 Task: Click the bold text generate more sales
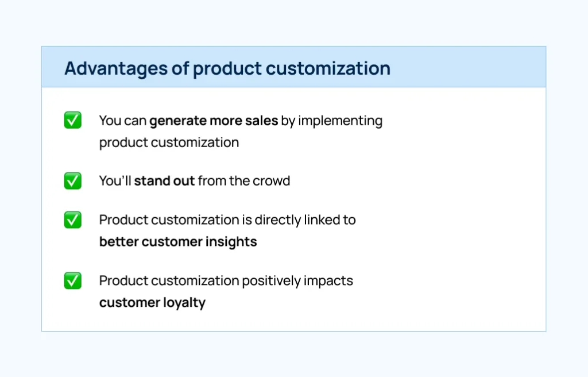click(214, 121)
